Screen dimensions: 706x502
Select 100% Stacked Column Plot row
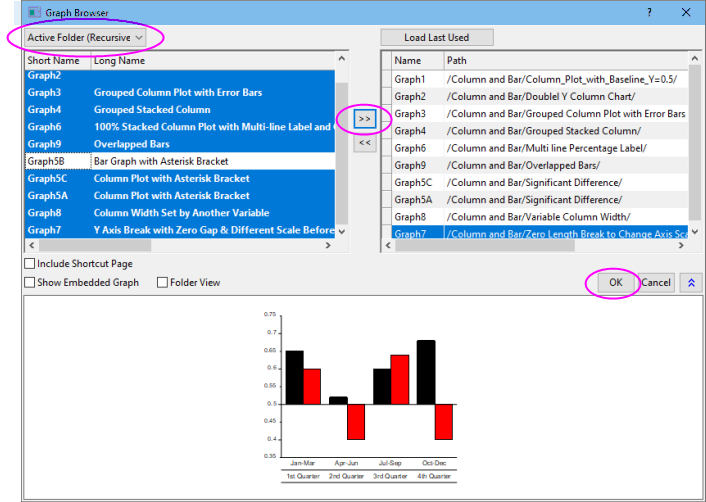(180, 127)
